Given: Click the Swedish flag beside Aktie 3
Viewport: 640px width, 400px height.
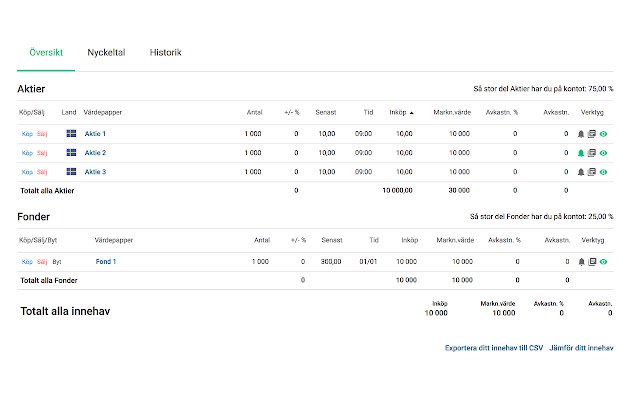Looking at the screenshot, I should point(71,172).
